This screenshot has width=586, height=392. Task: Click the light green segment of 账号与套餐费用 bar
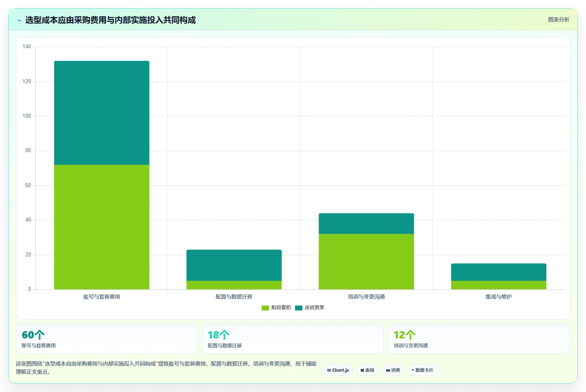click(102, 227)
